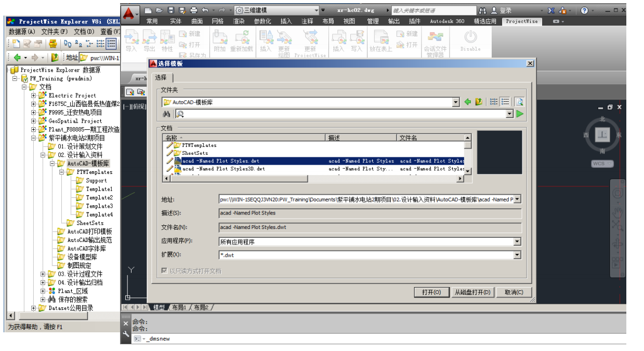Open the 文件夹 AutoCAD-模板库 dropdown
644x351 pixels.
coord(456,102)
